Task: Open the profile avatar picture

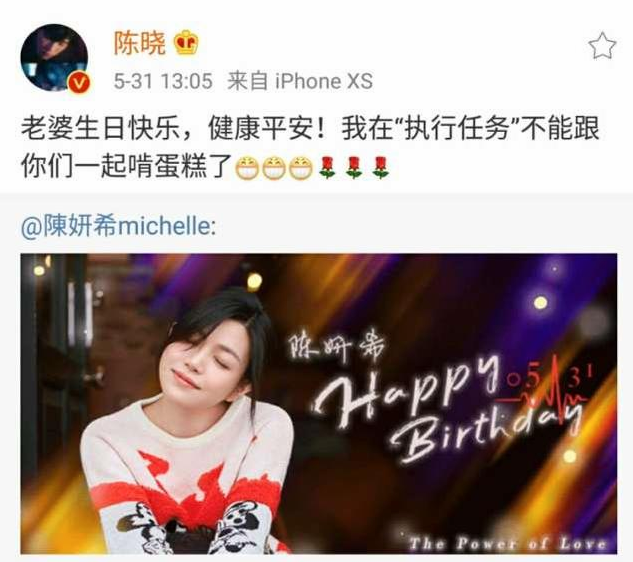Action: [x=54, y=58]
